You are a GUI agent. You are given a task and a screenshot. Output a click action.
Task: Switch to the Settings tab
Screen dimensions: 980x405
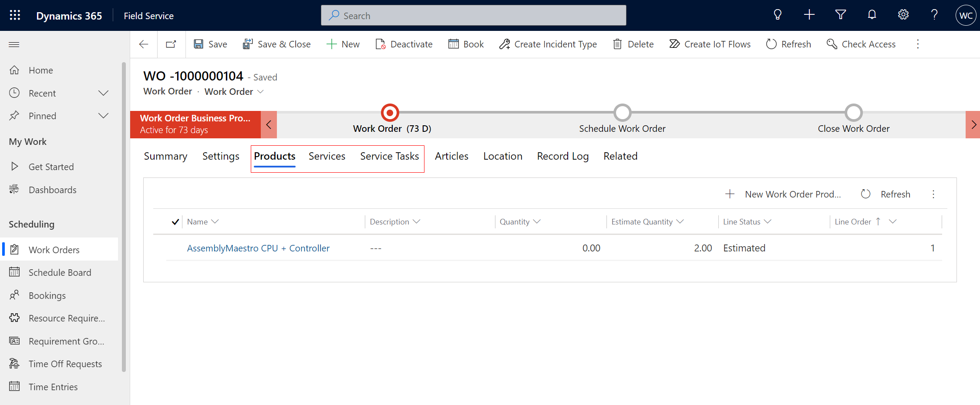[221, 156]
